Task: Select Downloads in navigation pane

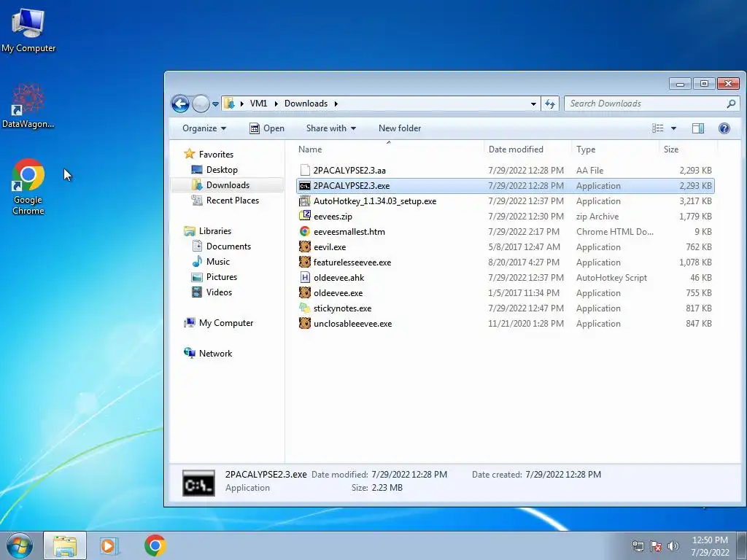Action: [228, 184]
